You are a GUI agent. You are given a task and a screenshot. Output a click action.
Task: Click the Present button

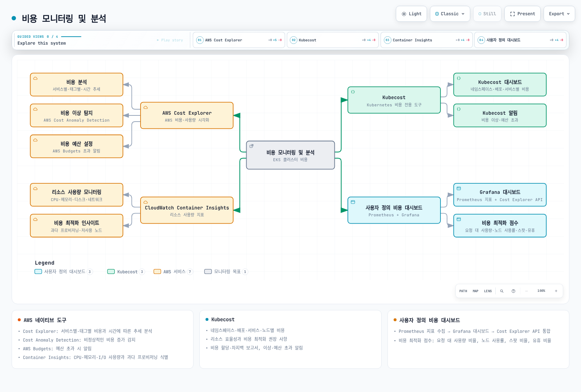[523, 14]
